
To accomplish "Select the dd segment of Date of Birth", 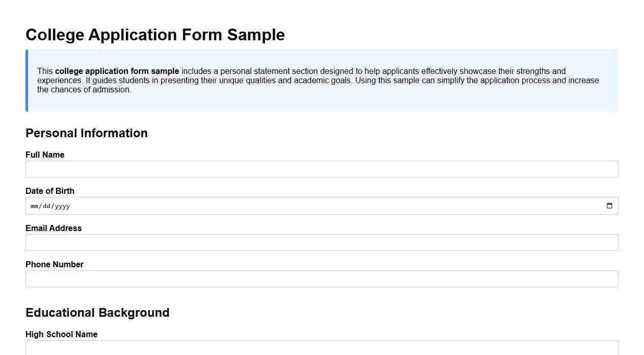I will (48, 206).
